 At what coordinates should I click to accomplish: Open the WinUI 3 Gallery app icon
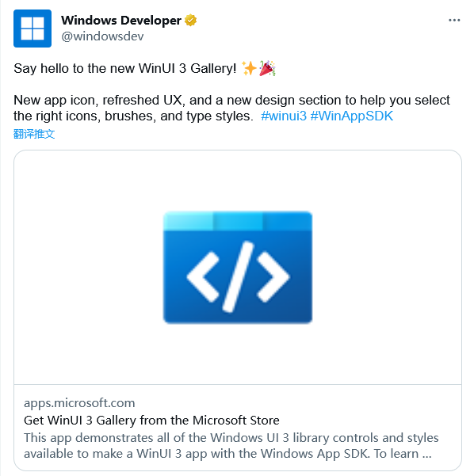click(238, 267)
